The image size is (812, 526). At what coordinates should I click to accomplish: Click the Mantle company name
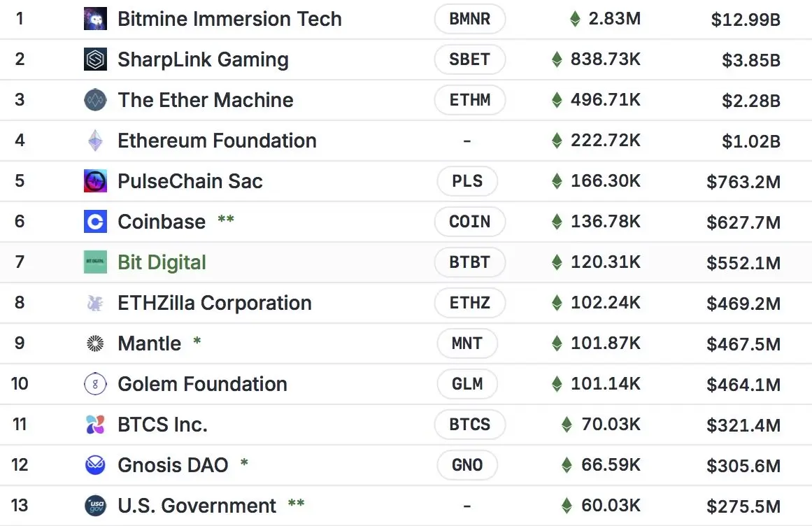149,343
